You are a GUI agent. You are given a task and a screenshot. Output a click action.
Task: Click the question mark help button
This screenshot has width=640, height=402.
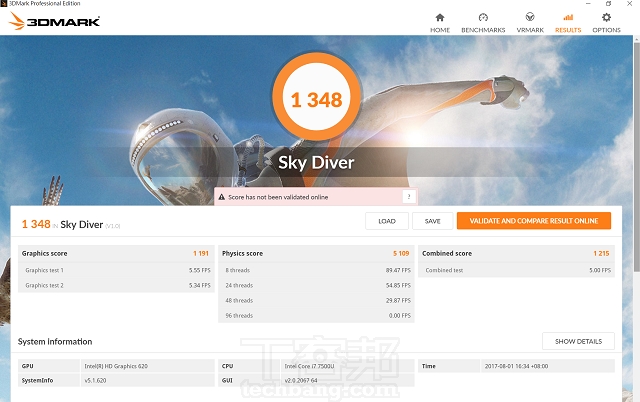(409, 197)
